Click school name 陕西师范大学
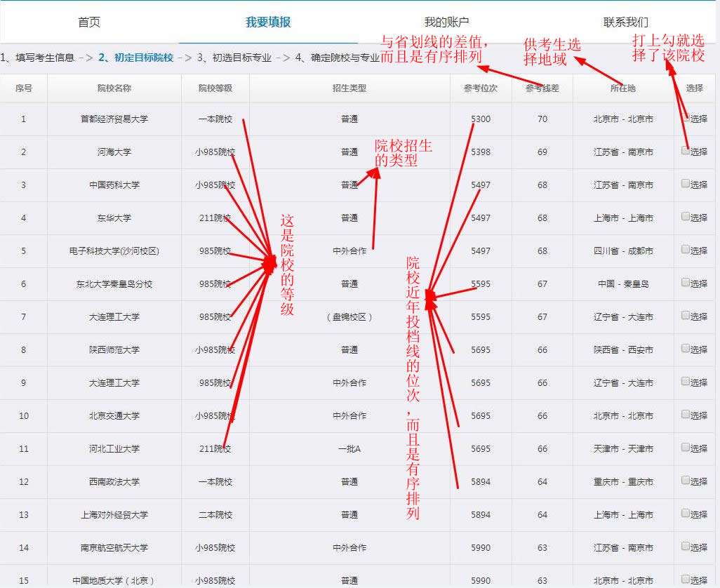 tap(114, 349)
